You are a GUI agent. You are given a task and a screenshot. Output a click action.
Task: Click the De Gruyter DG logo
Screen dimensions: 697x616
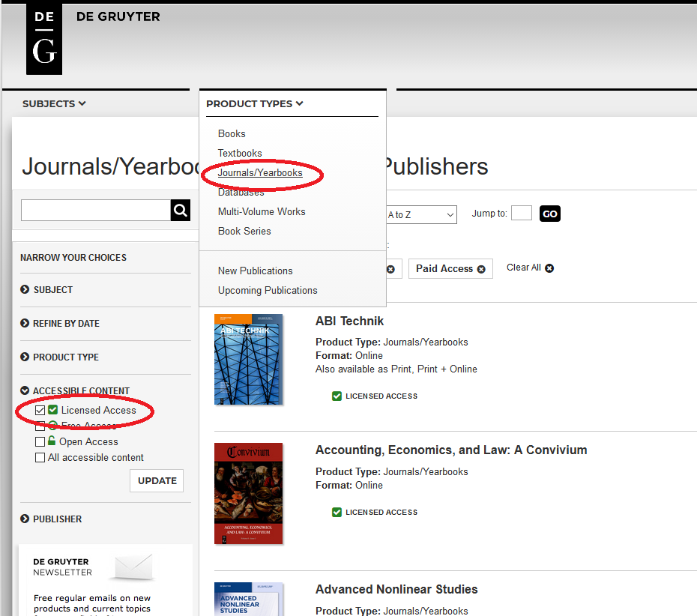tap(44, 39)
